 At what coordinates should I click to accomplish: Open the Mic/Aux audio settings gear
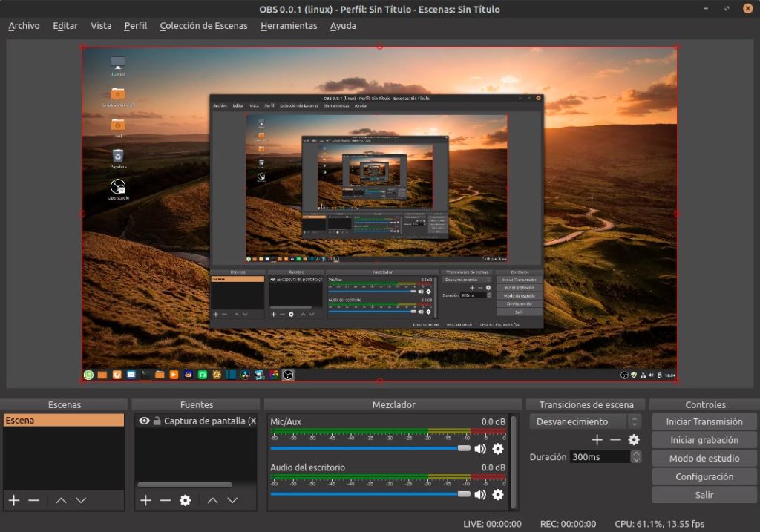tap(498, 449)
